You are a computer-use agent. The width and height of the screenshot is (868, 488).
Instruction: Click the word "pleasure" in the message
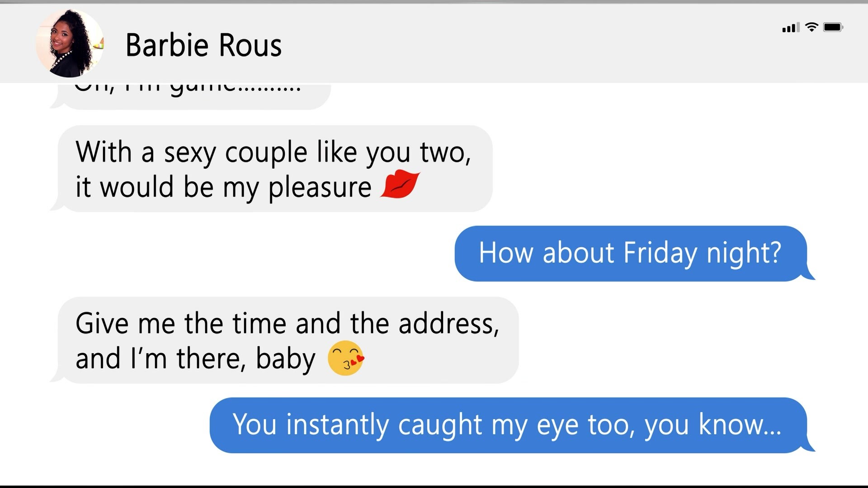point(320,187)
